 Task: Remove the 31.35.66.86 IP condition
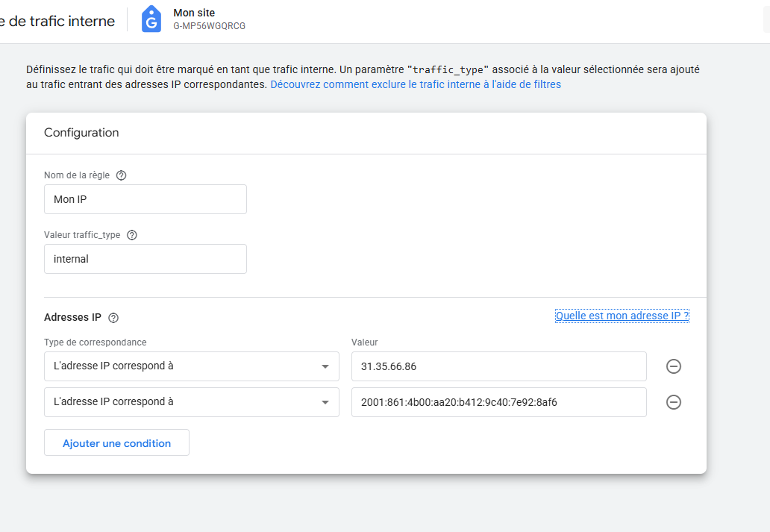coord(673,366)
